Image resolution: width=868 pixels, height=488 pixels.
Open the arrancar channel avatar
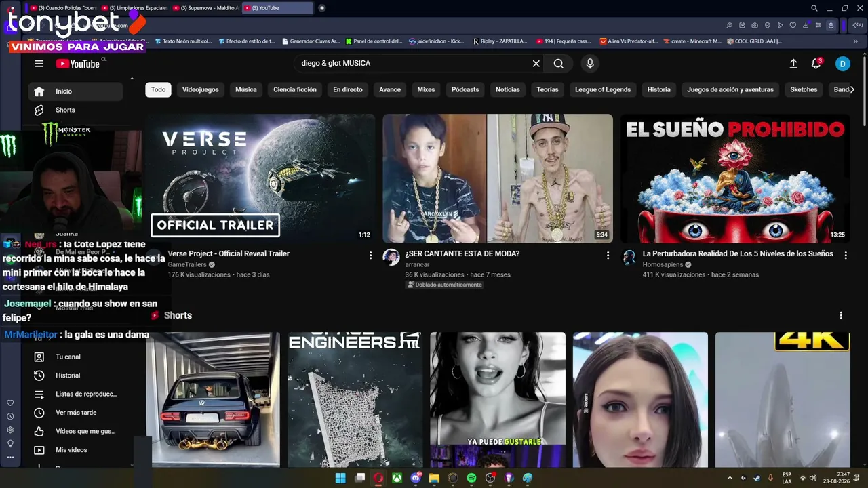click(x=391, y=258)
